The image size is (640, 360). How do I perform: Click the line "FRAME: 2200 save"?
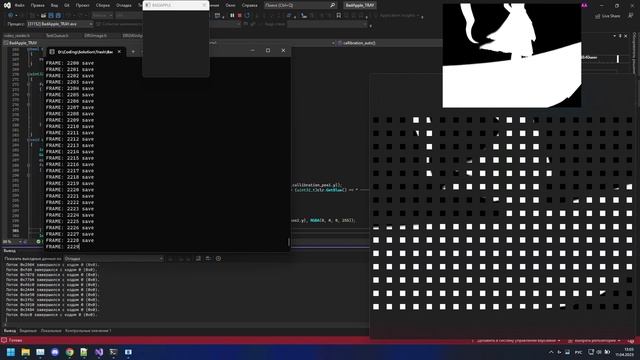tap(70, 63)
